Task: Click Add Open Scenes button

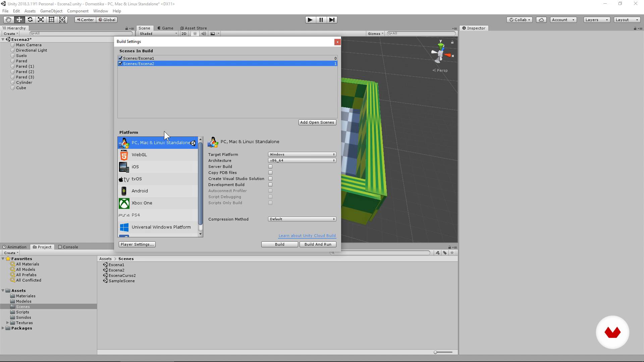Action: click(x=317, y=122)
